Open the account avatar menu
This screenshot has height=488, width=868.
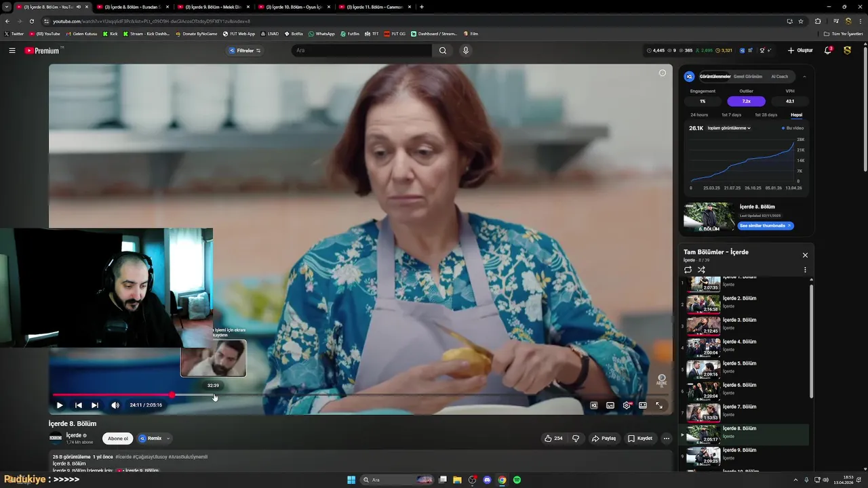[x=847, y=50]
